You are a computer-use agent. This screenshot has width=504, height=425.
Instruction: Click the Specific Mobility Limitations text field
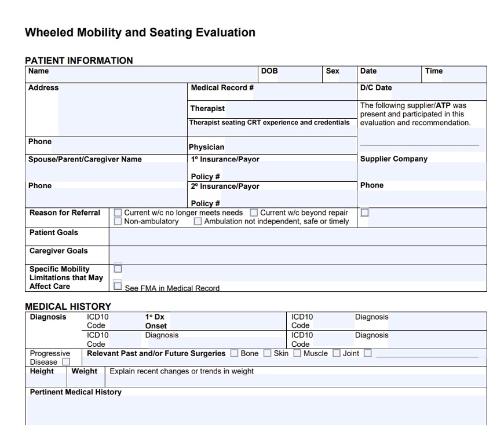tap(304, 273)
